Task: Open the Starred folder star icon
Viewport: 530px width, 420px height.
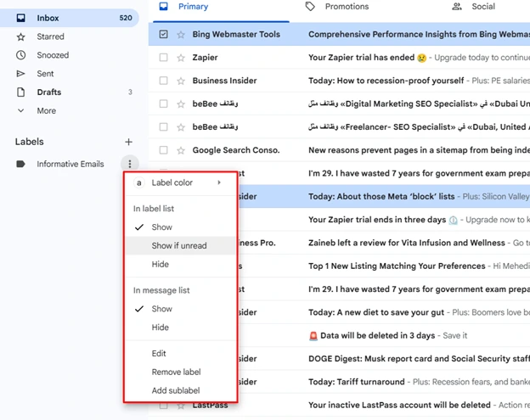Action: 21,36
